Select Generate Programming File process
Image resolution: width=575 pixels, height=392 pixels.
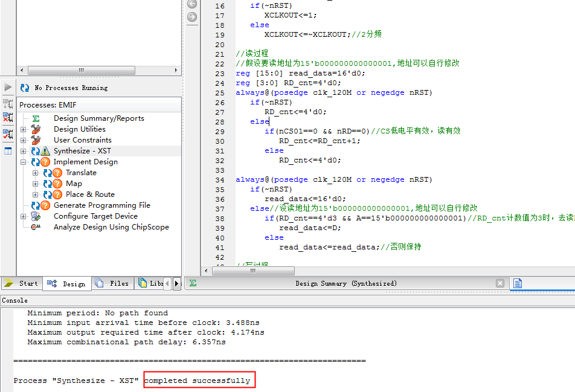[x=101, y=205]
